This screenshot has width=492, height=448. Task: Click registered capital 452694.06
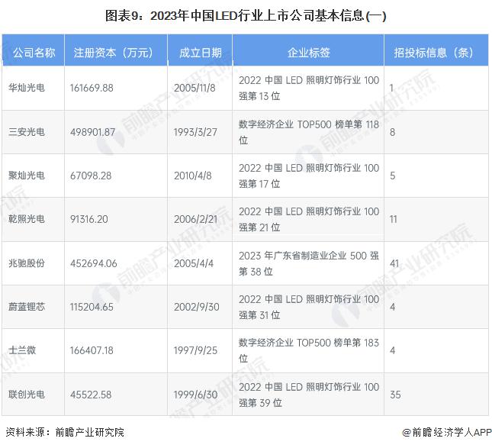pos(94,263)
